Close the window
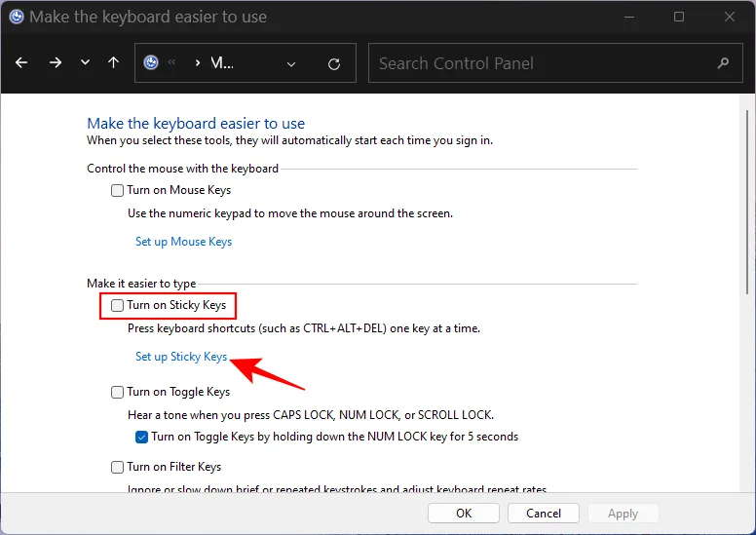 tap(730, 17)
